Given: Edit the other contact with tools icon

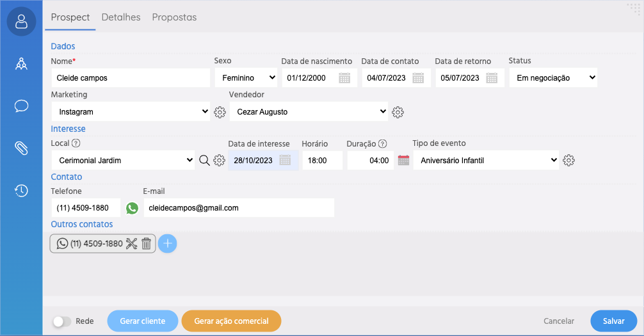Looking at the screenshot, I should click(x=132, y=243).
